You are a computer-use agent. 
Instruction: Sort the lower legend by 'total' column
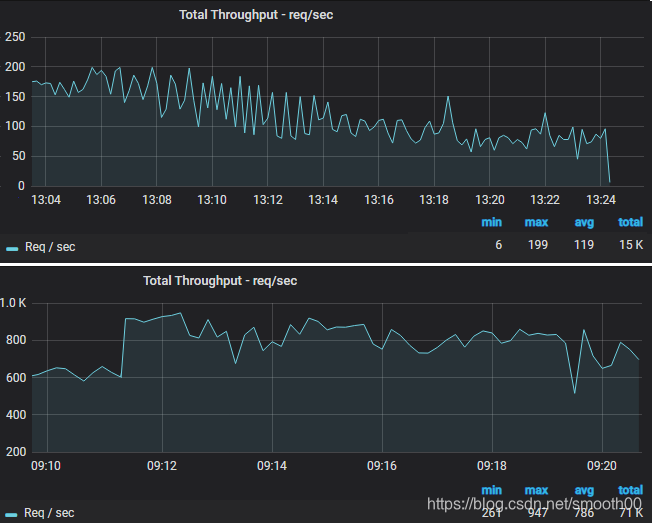tap(630, 490)
